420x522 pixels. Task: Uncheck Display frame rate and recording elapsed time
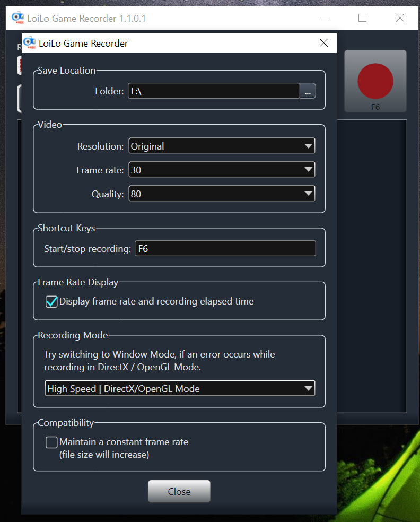tap(51, 302)
